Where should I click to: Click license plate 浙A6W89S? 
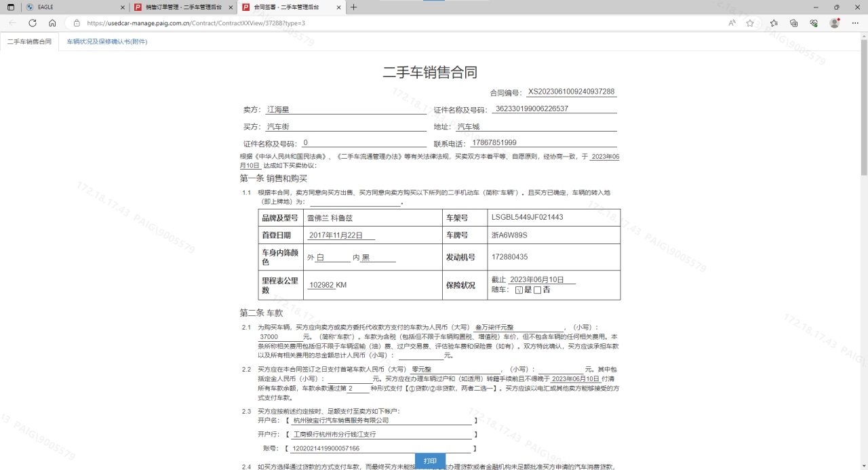pyautogui.click(x=509, y=235)
